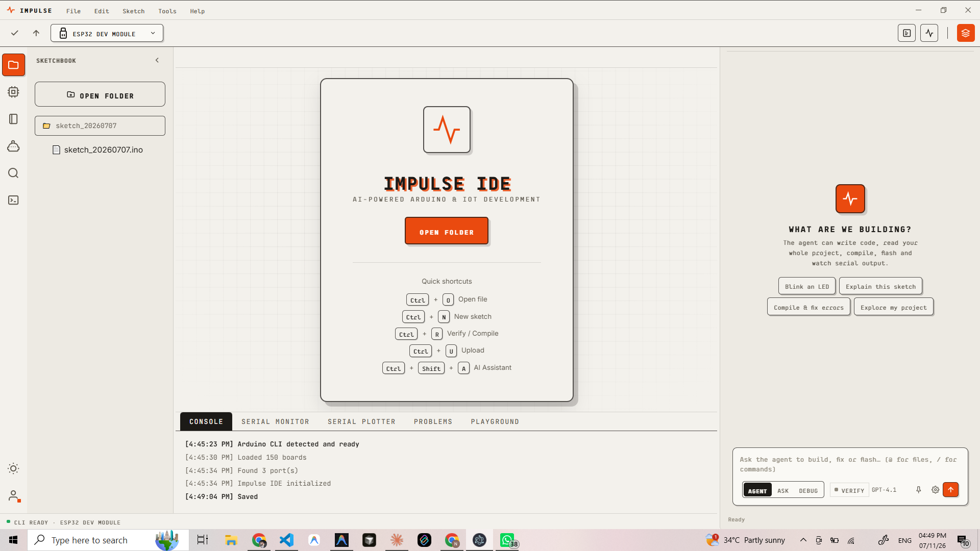This screenshot has height=551, width=980.
Task: Switch to the Serial Plotter tab
Action: pyautogui.click(x=361, y=421)
